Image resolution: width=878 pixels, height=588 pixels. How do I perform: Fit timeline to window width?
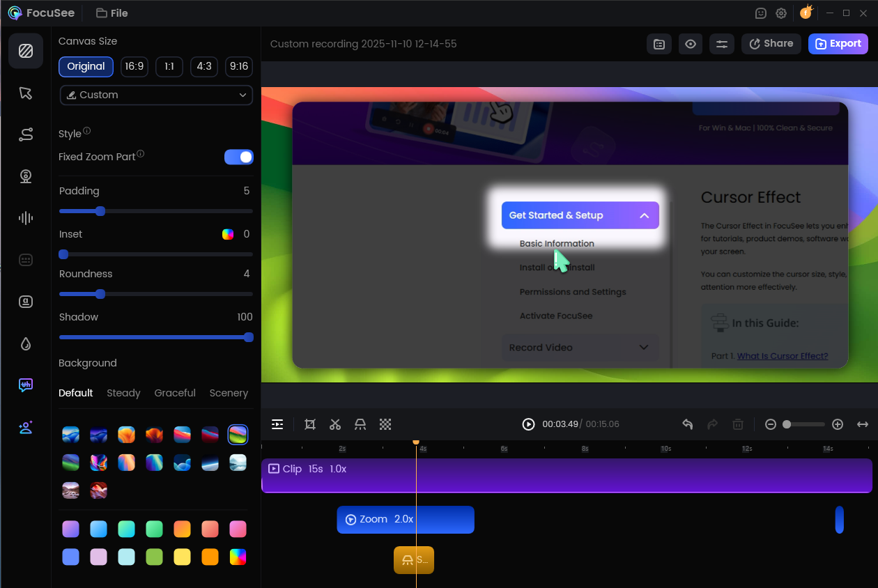[x=863, y=424]
